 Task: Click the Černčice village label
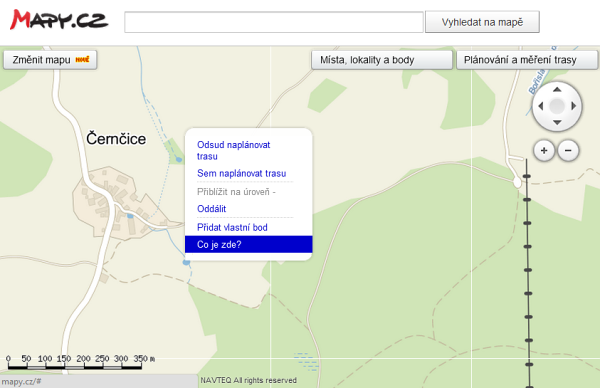click(x=116, y=139)
